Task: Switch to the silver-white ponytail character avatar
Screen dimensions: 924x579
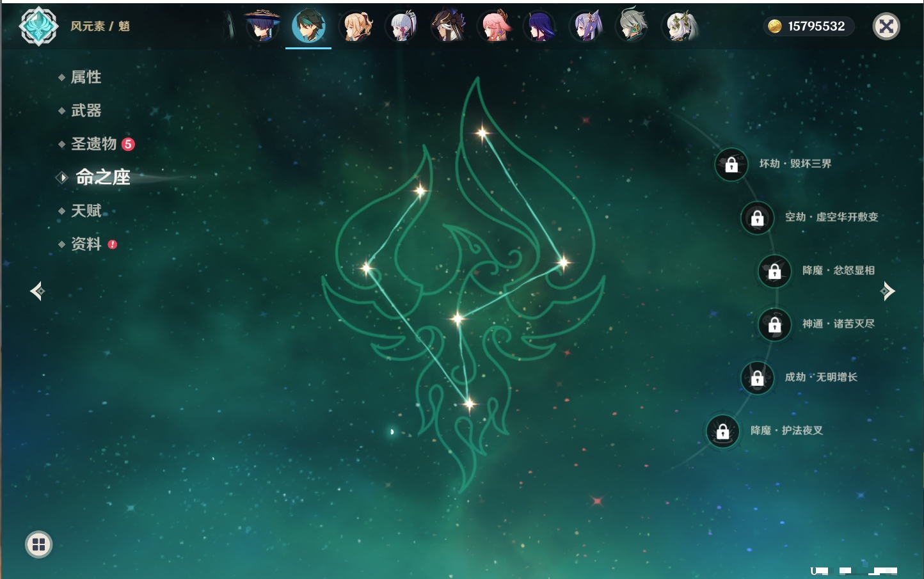Action: click(x=402, y=26)
